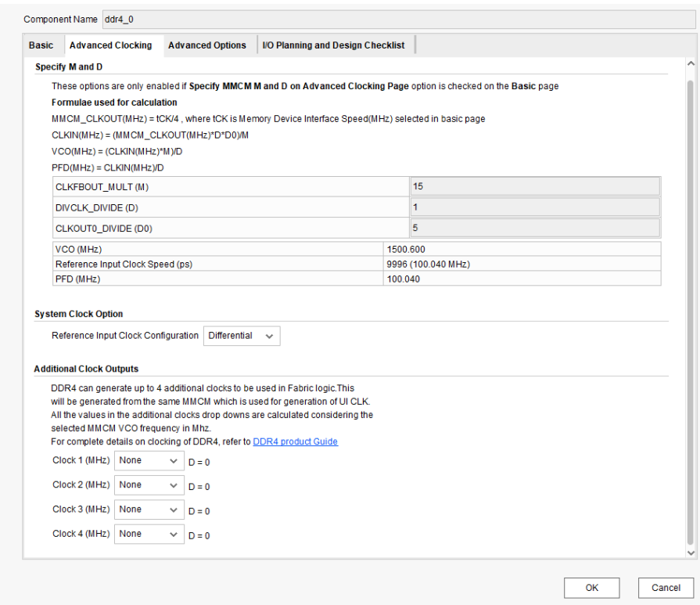Click the System Clock Option heading
This screenshot has width=700, height=605.
coord(78,314)
